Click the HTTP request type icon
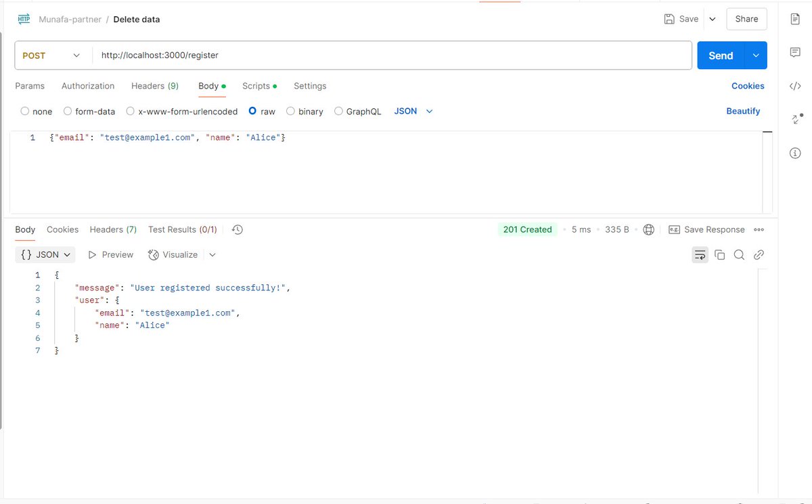This screenshot has height=504, width=812. click(24, 19)
